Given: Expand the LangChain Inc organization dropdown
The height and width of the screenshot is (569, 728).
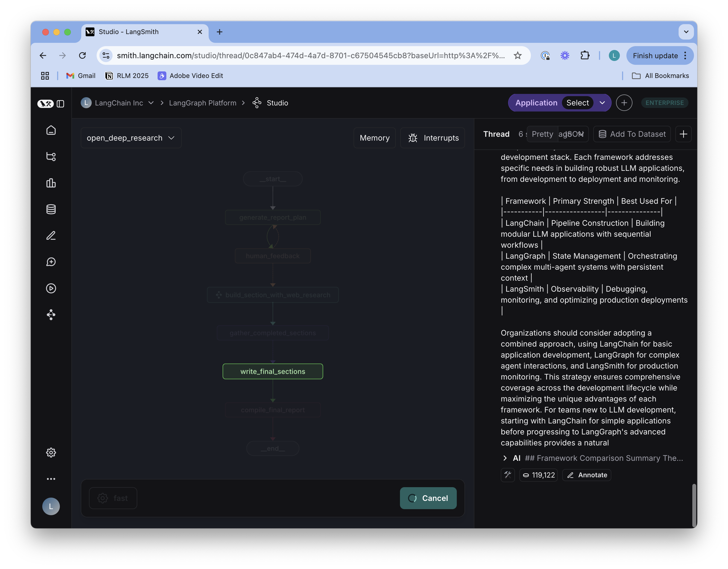Looking at the screenshot, I should [151, 103].
